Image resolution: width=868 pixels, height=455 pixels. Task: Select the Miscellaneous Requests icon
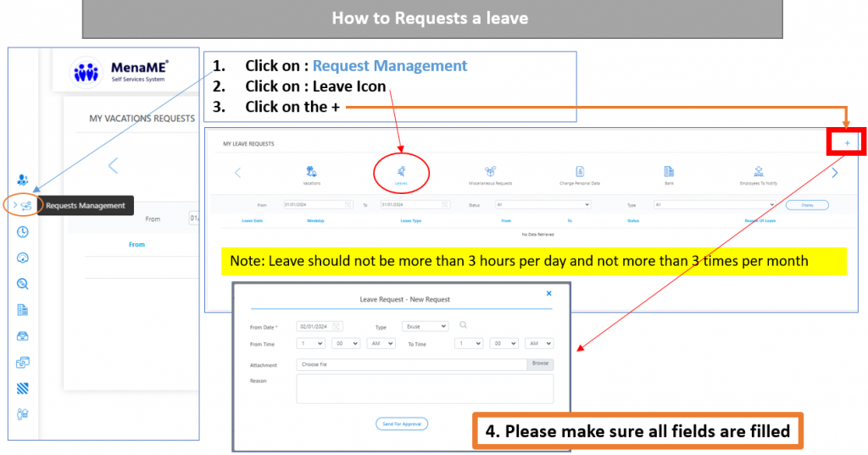(x=490, y=173)
